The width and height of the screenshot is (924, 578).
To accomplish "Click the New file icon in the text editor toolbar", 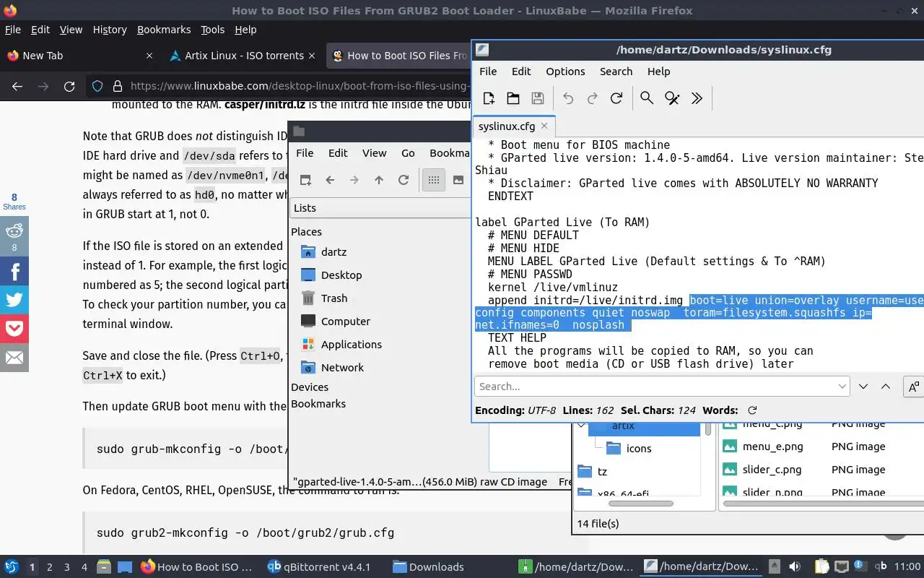I will [x=489, y=98].
